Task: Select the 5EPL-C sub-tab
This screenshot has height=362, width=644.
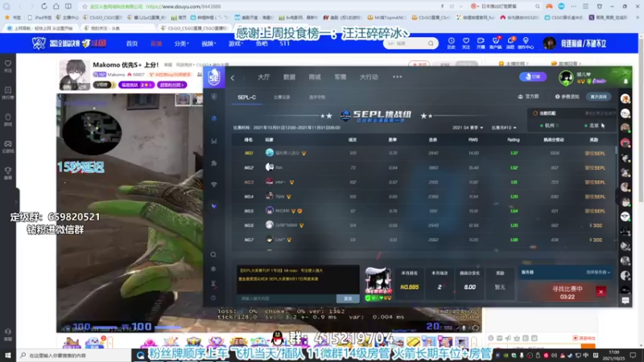Action: pos(247,97)
